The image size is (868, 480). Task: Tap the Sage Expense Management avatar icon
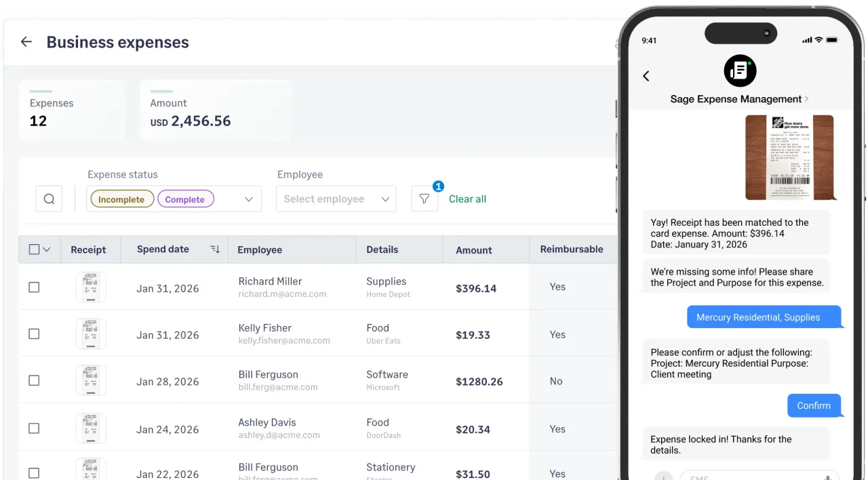(740, 71)
